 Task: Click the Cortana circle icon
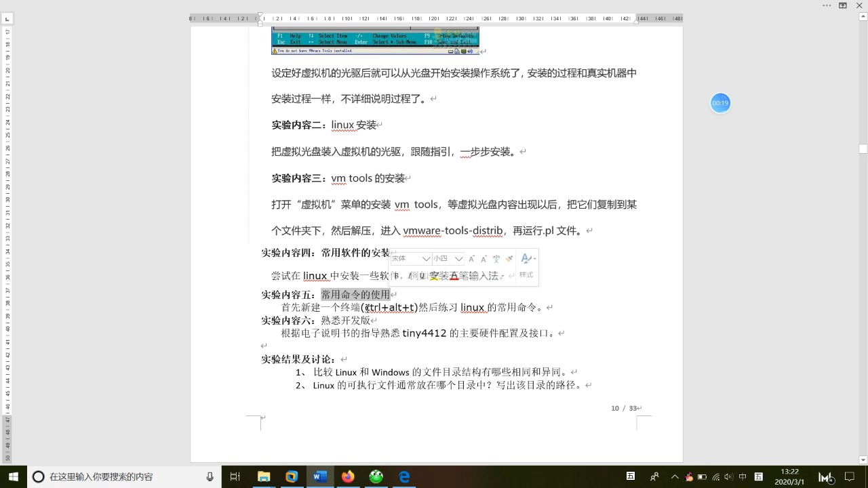pyautogui.click(x=39, y=476)
